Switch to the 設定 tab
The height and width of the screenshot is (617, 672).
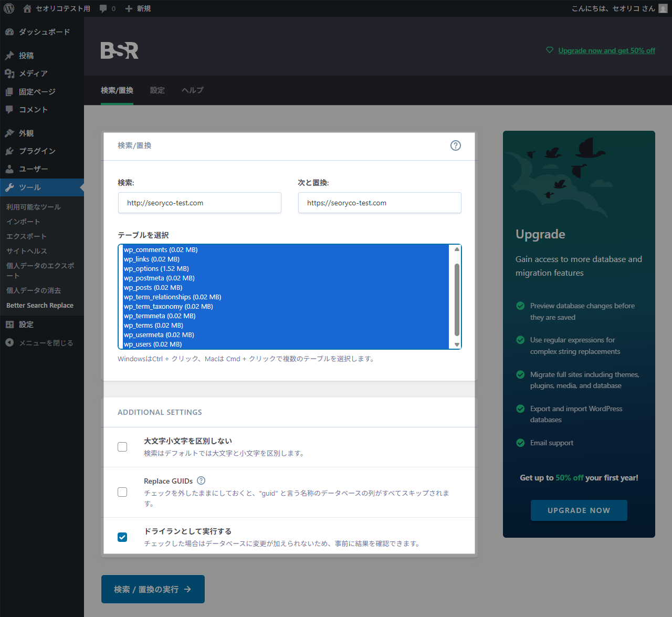[x=157, y=90]
